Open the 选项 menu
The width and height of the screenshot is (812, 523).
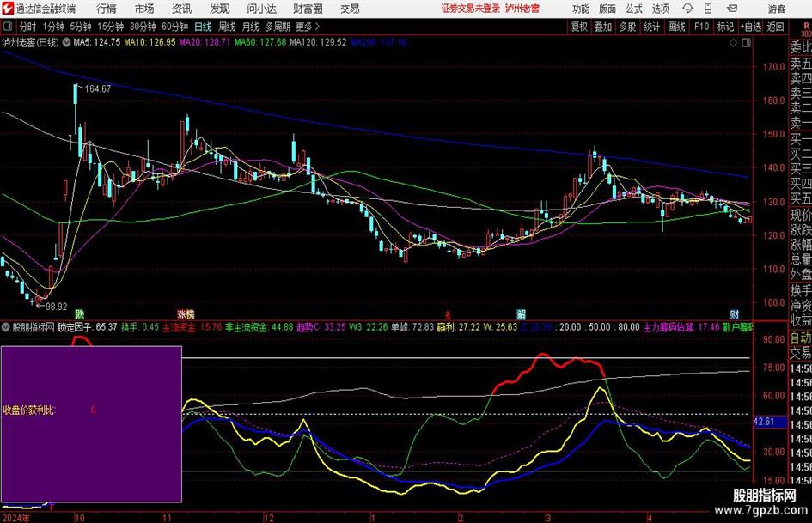(660, 9)
